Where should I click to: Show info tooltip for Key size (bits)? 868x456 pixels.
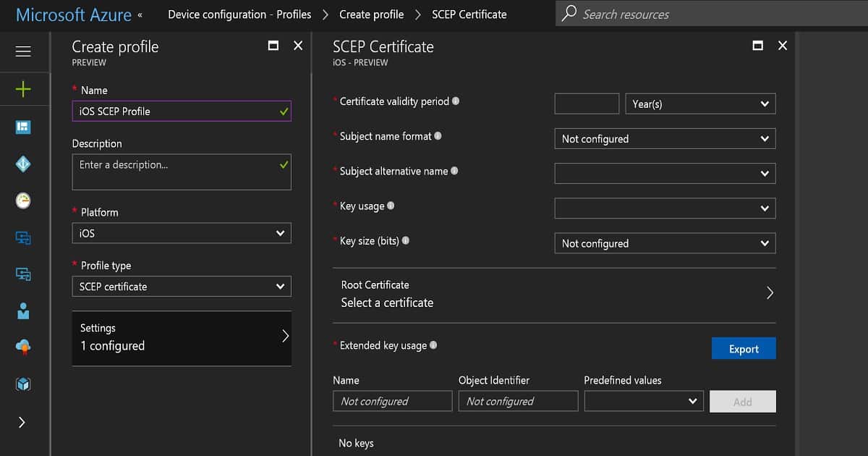[x=406, y=240]
